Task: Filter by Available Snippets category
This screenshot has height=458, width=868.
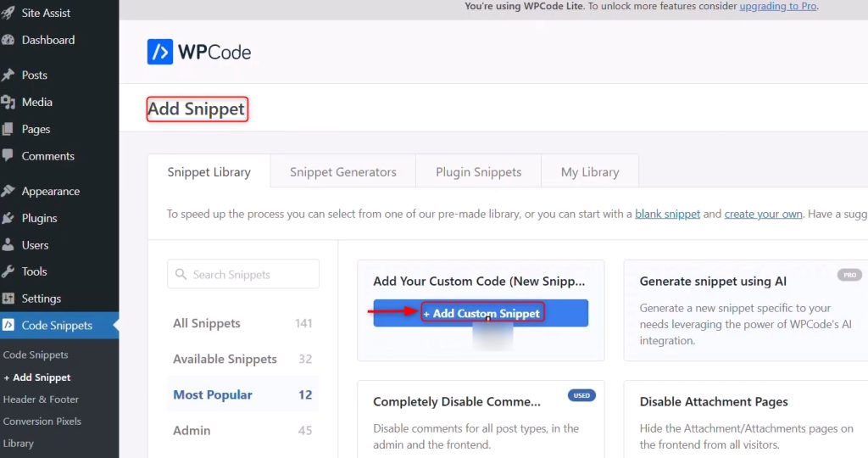Action: tap(242, 359)
